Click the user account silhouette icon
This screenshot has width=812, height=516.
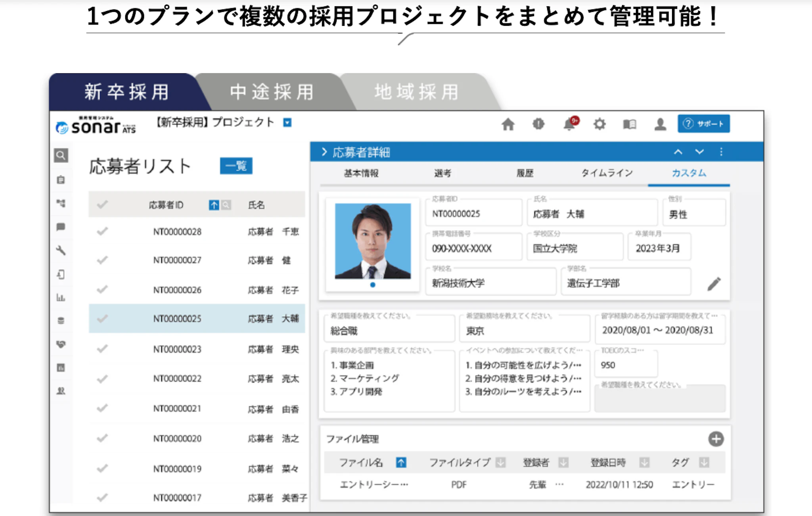click(660, 124)
